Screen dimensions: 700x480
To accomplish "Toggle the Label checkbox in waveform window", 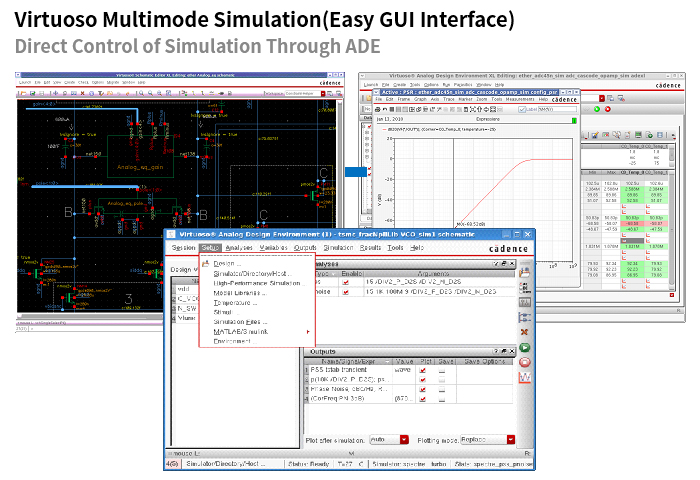I will [522, 109].
